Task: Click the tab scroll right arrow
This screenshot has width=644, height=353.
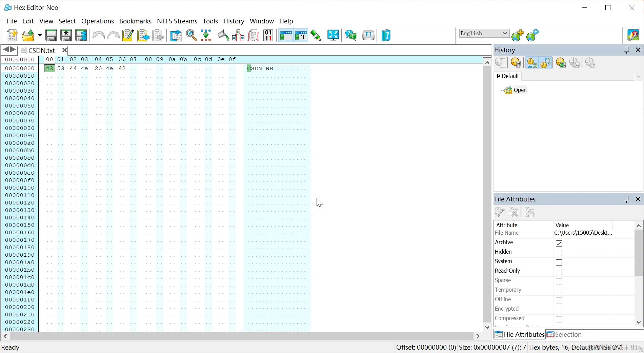Action: 13,50
